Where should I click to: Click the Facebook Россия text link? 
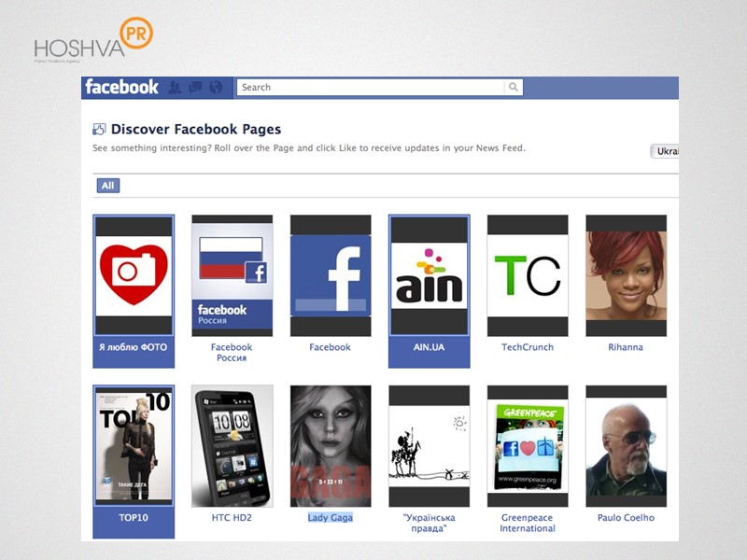[232, 353]
